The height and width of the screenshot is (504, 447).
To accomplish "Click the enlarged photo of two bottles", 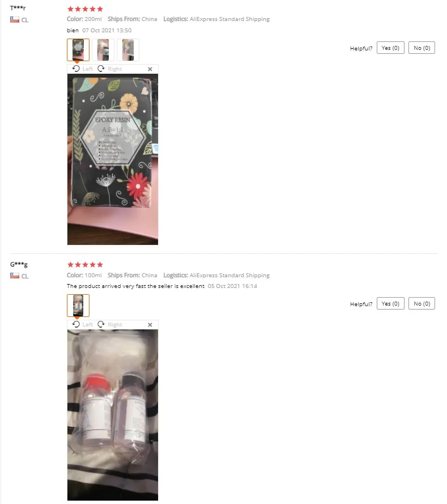I will [113, 415].
